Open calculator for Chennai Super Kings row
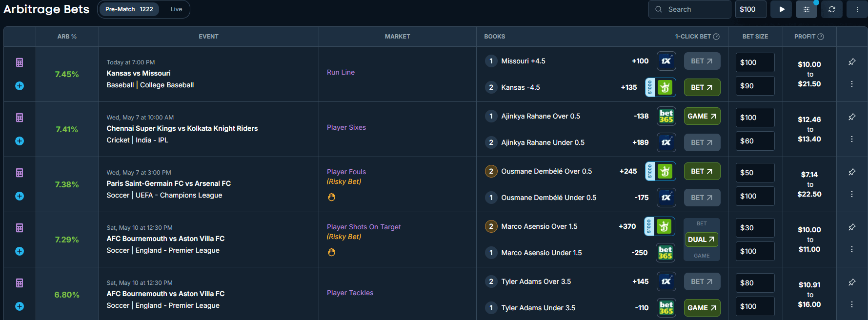868x320 pixels. 20,118
